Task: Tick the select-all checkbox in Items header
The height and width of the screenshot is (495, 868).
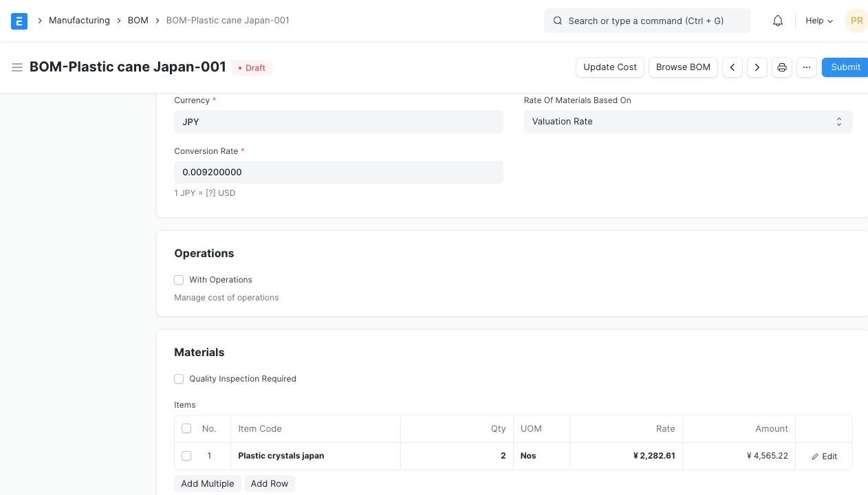Action: [x=186, y=428]
